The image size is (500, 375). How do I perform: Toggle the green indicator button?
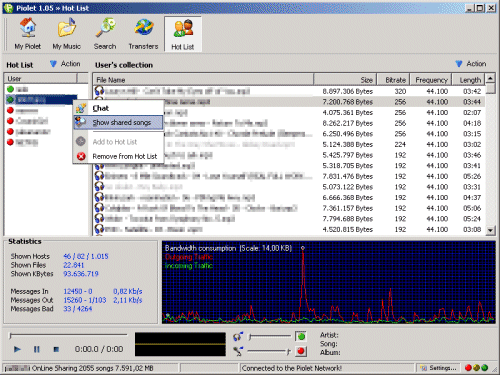coord(301,337)
